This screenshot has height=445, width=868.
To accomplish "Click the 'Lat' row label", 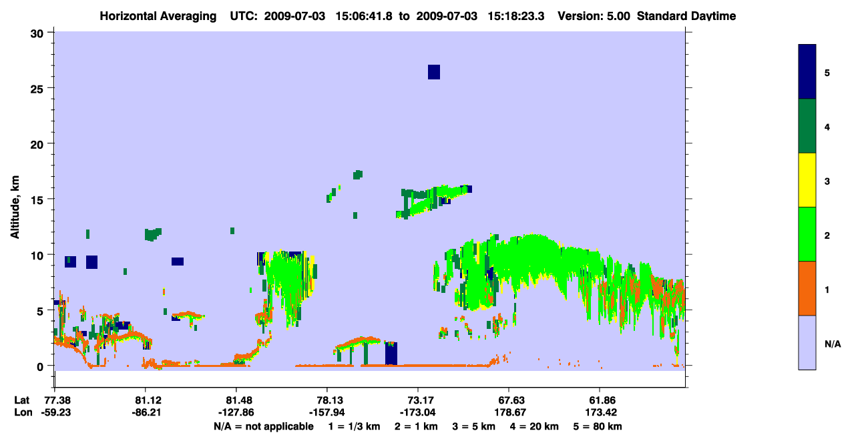I will pyautogui.click(x=21, y=400).
